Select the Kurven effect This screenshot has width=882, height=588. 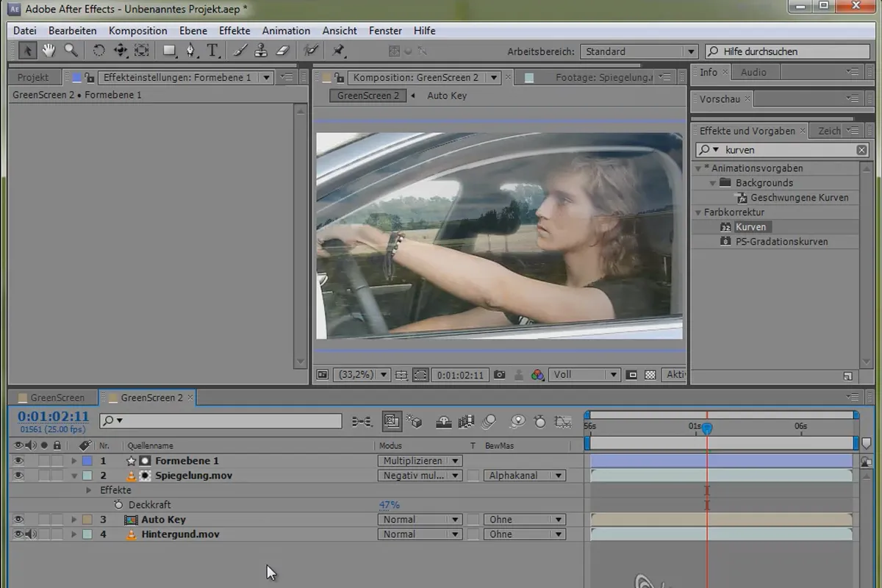click(750, 227)
